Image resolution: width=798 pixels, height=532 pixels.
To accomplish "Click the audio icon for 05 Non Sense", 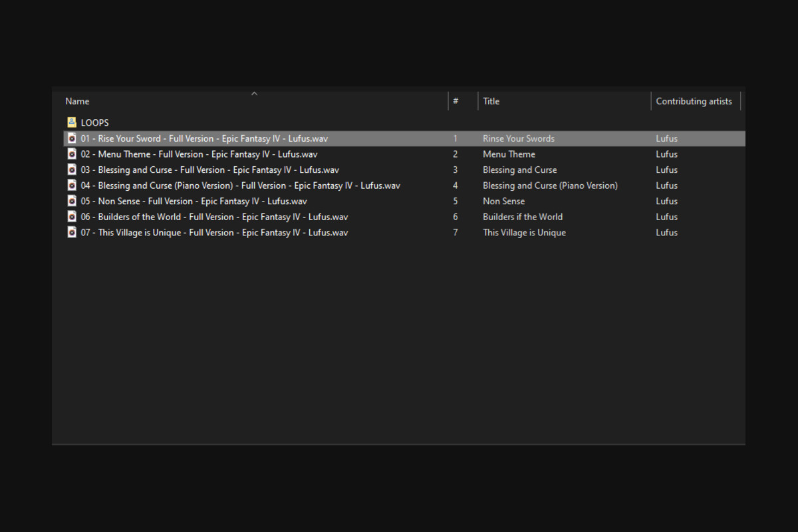I will (x=72, y=201).
